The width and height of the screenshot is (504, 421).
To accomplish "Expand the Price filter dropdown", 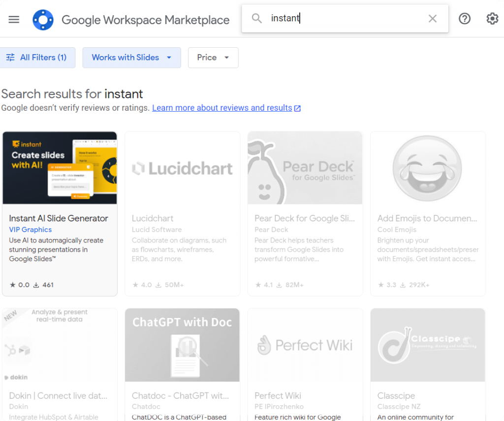I will (x=213, y=58).
